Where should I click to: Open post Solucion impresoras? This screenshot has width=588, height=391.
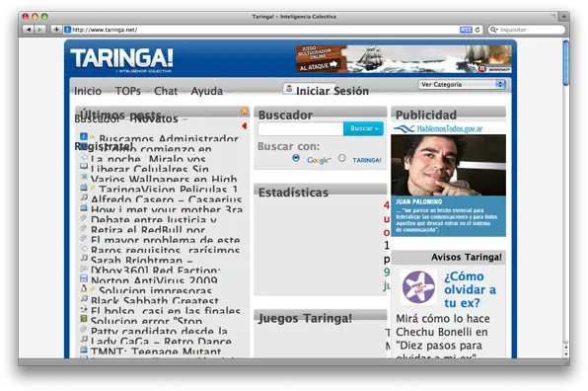coord(155,291)
